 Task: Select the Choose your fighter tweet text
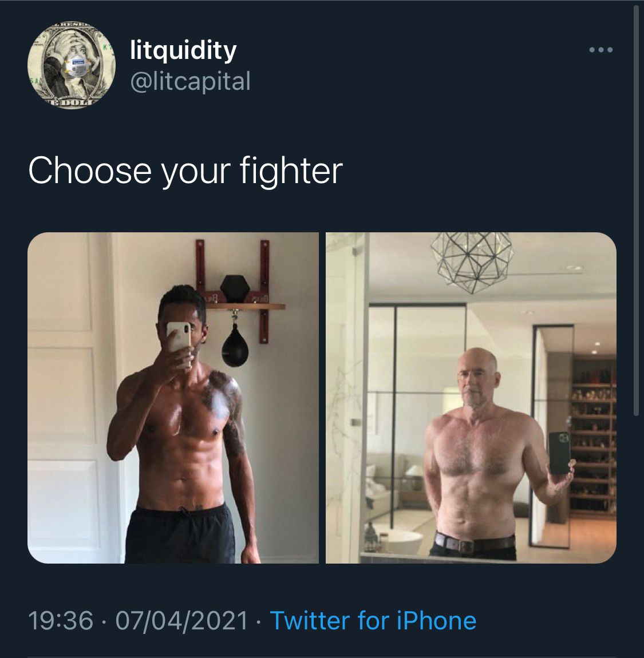pyautogui.click(x=185, y=171)
